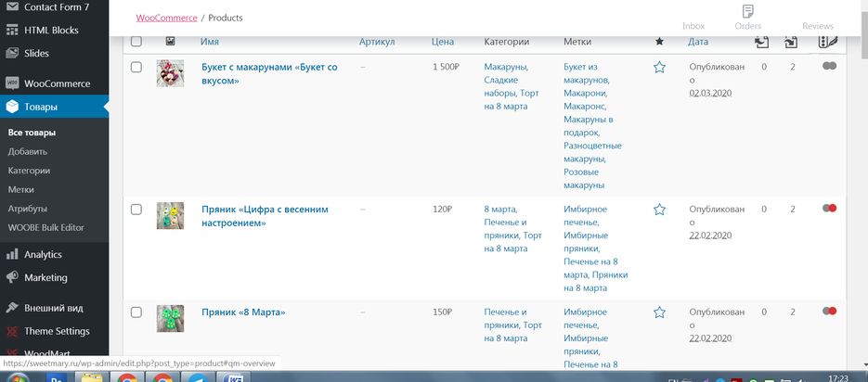The height and width of the screenshot is (382, 868).
Task: Open the WOOBE Bulk Editor item
Action: (45, 228)
